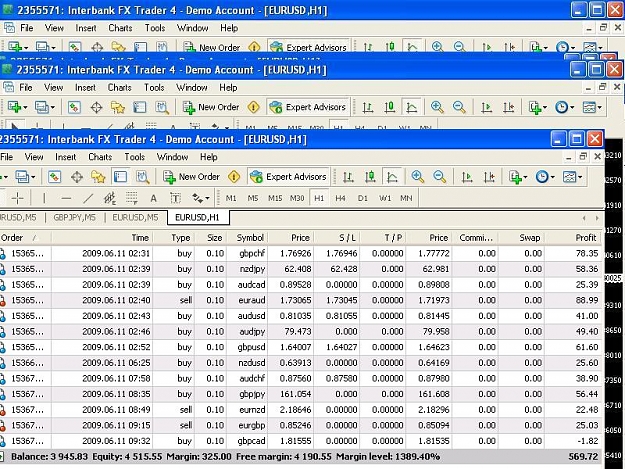This screenshot has width=625, height=469.
Task: Select the H1 timeframe button
Action: (x=319, y=198)
